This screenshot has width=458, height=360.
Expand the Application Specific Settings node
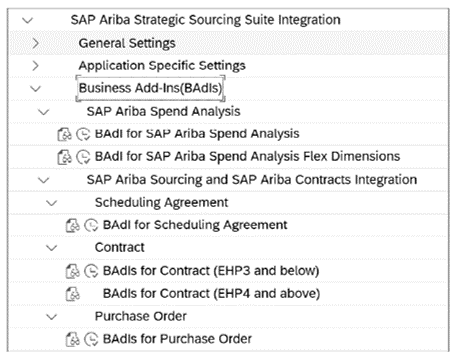tap(35, 66)
